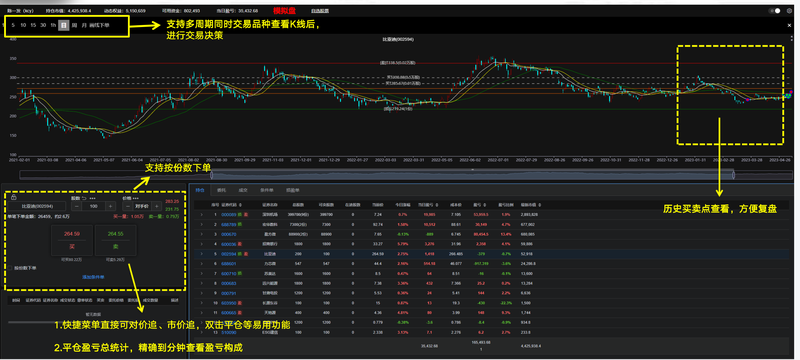Sort by 证券代码 column sort icon
800x360 pixels.
pos(240,204)
